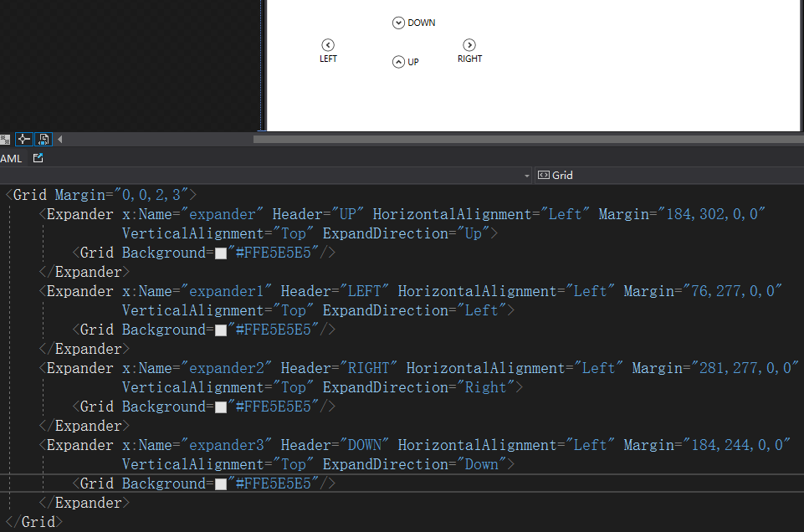Click x:Name="expander" attribute text

192,214
